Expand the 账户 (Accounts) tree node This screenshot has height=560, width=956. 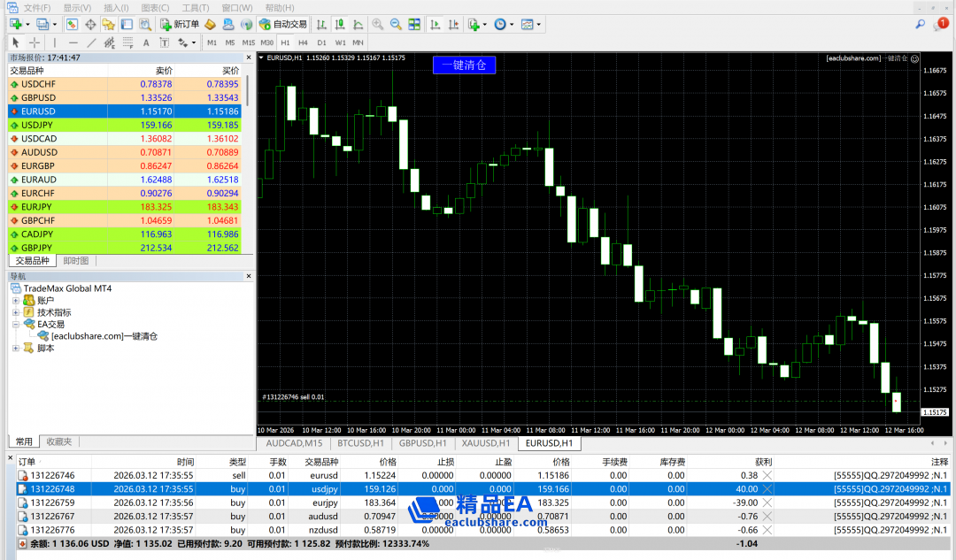(x=16, y=301)
